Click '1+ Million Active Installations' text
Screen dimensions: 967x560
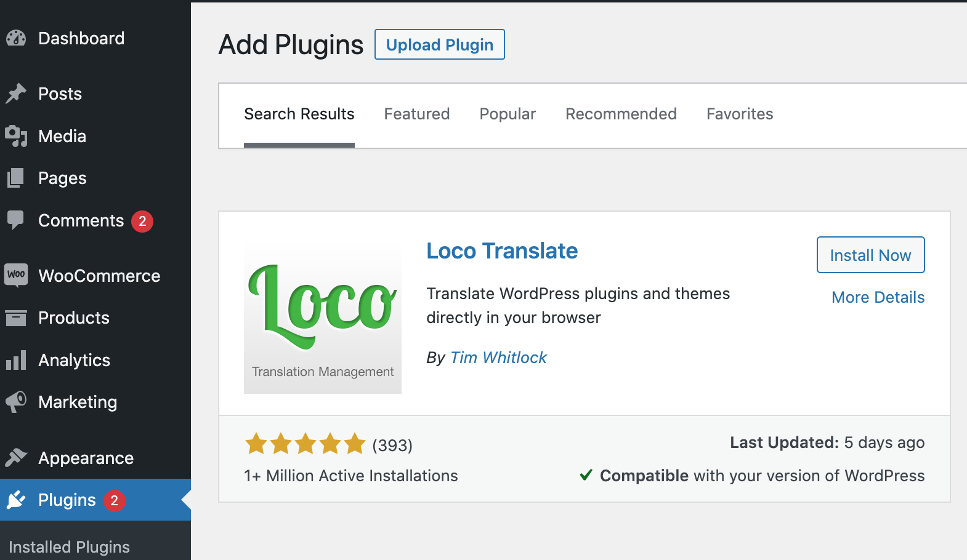[351, 476]
